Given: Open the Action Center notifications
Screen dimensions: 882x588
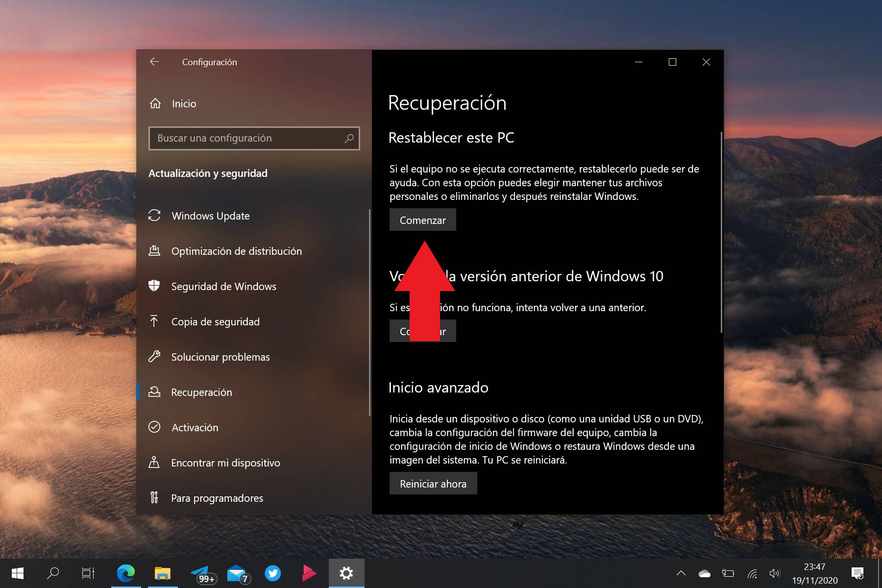Looking at the screenshot, I should click(x=857, y=573).
